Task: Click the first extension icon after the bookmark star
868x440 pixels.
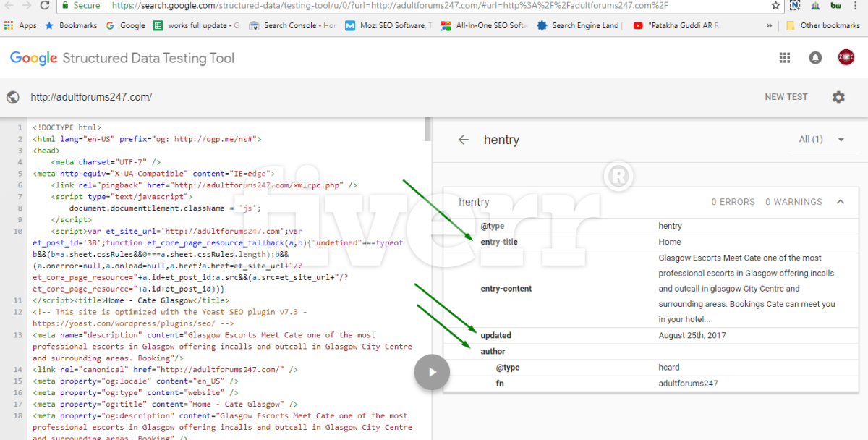Action: pyautogui.click(x=796, y=5)
